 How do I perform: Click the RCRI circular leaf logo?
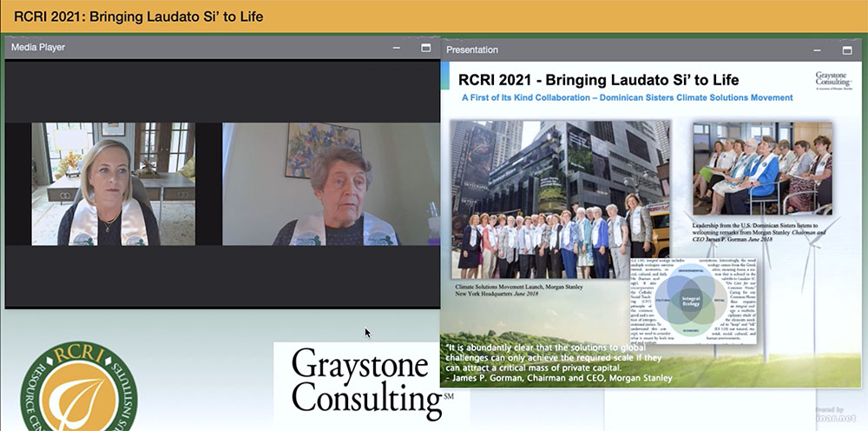pyautogui.click(x=79, y=388)
